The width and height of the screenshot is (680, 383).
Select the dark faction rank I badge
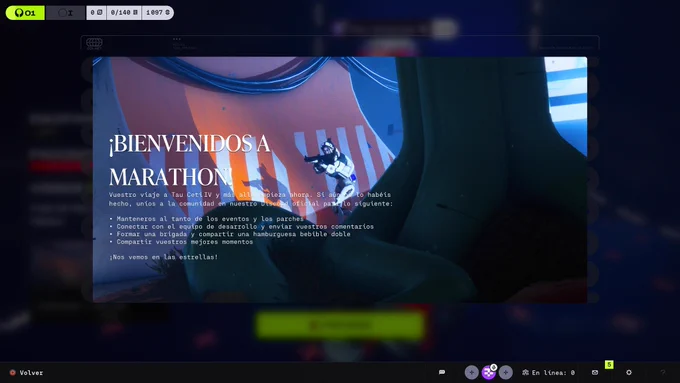tap(65, 13)
